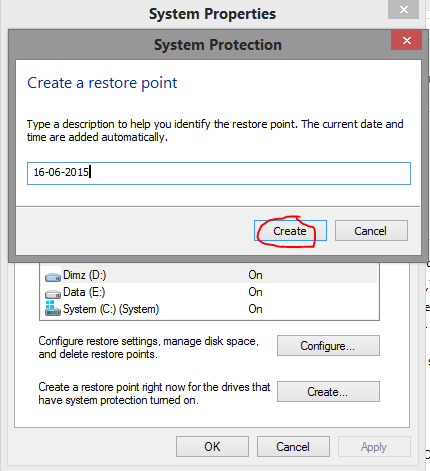Click the On status for Dimz (D:)
430x471 pixels.
tap(255, 275)
